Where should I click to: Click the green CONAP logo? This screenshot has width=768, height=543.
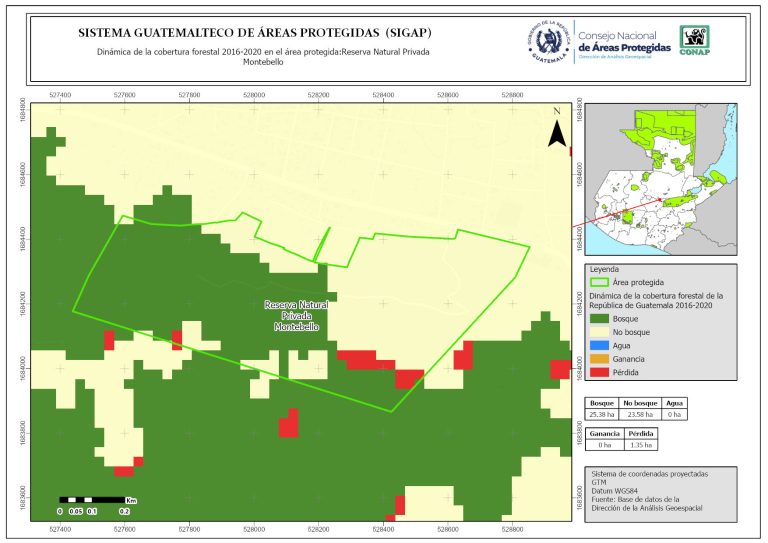696,39
